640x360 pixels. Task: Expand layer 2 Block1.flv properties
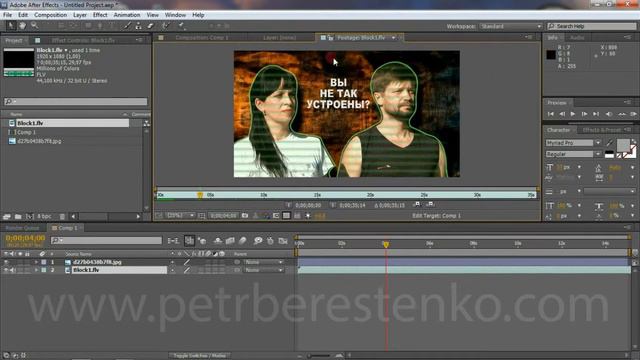[x=36, y=270]
